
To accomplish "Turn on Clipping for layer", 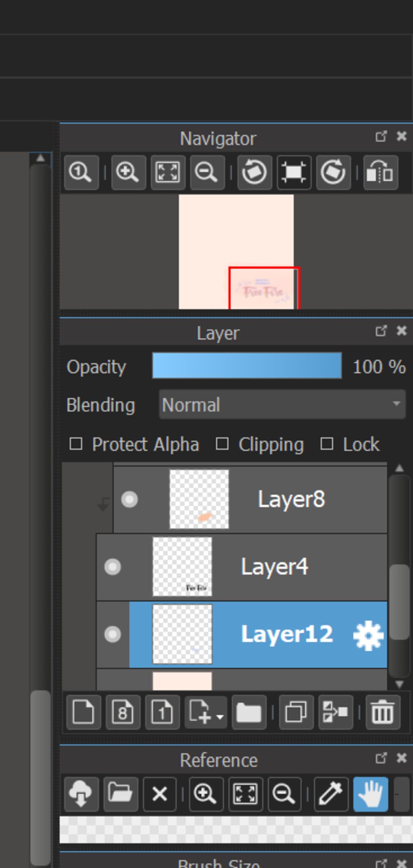I will click(x=222, y=444).
